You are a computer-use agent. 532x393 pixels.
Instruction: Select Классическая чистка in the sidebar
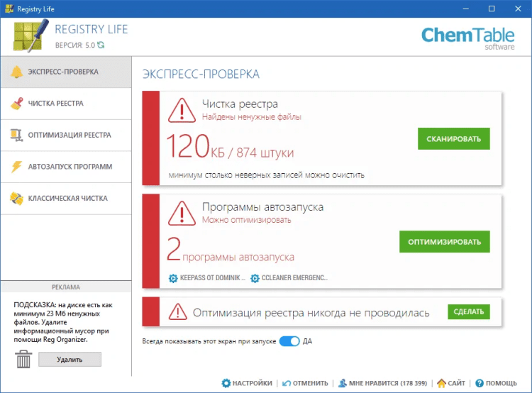(x=66, y=198)
